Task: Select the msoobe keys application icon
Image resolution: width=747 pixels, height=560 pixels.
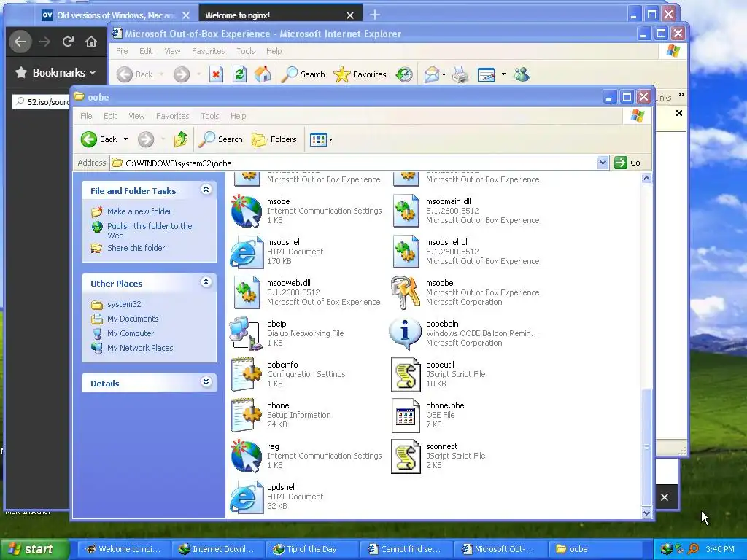Action: click(406, 293)
